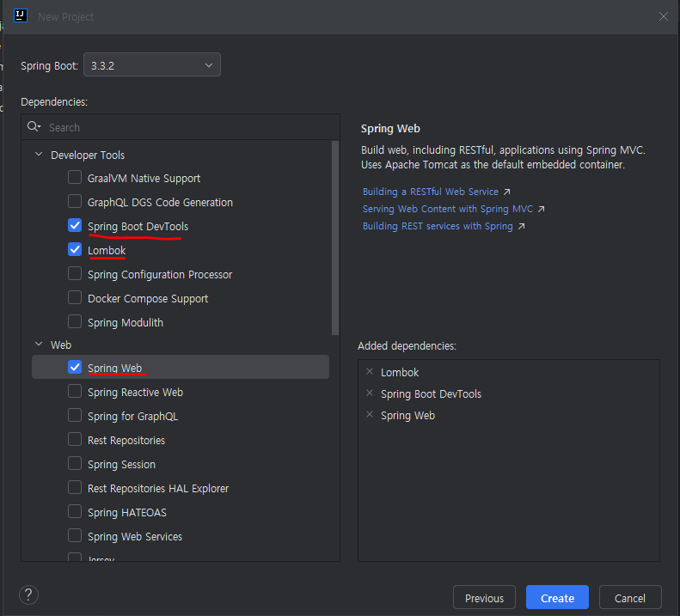This screenshot has width=680, height=616.
Task: Close the New Project dialog
Action: (663, 16)
